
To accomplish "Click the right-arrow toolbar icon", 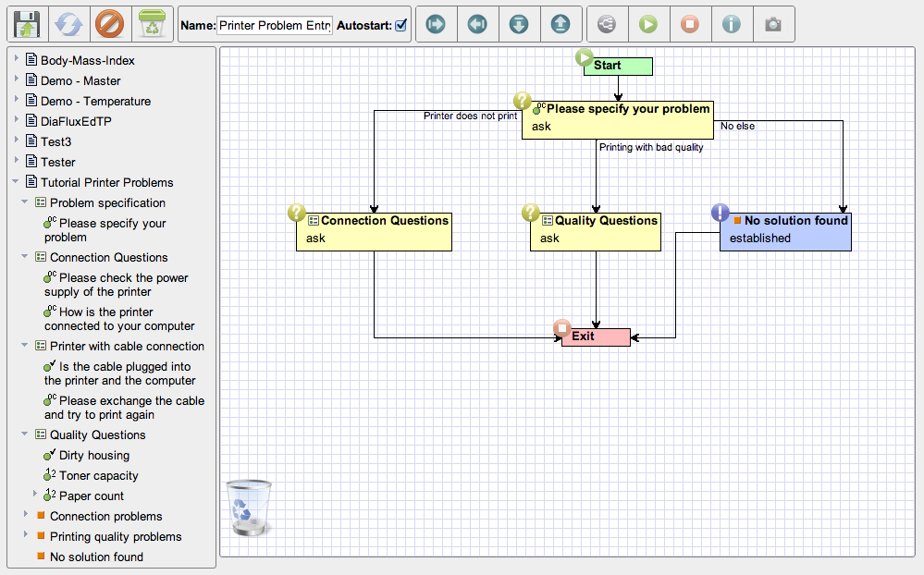I will click(436, 24).
